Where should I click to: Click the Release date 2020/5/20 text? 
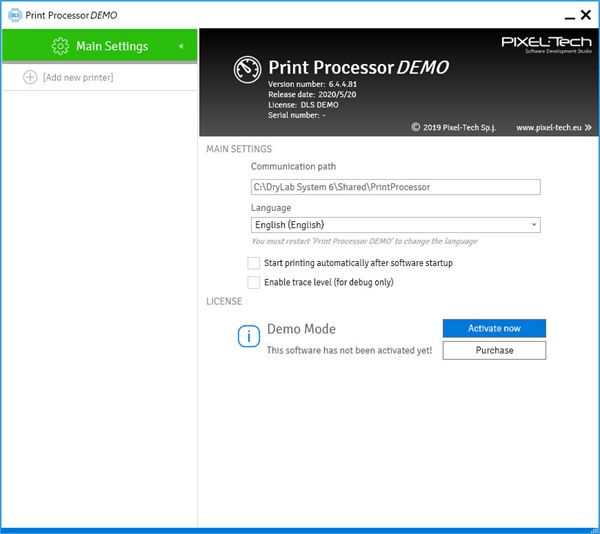click(312, 94)
